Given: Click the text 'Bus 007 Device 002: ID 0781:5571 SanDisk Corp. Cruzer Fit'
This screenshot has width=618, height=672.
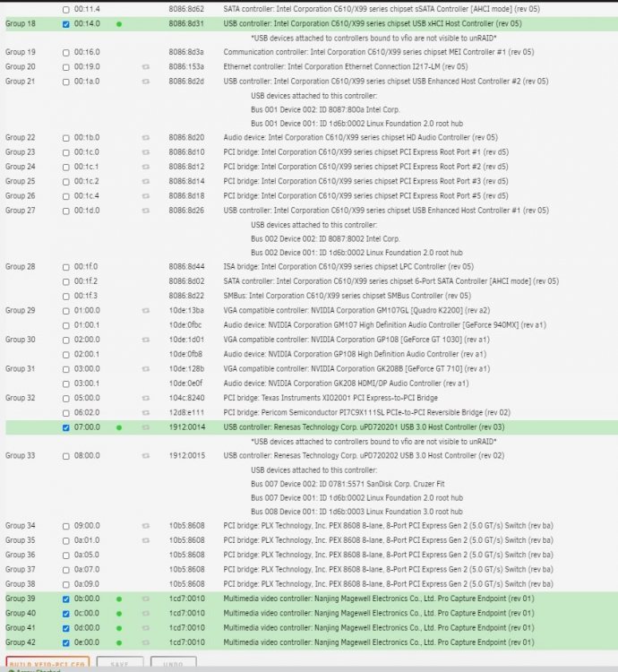Looking at the screenshot, I should tap(348, 484).
